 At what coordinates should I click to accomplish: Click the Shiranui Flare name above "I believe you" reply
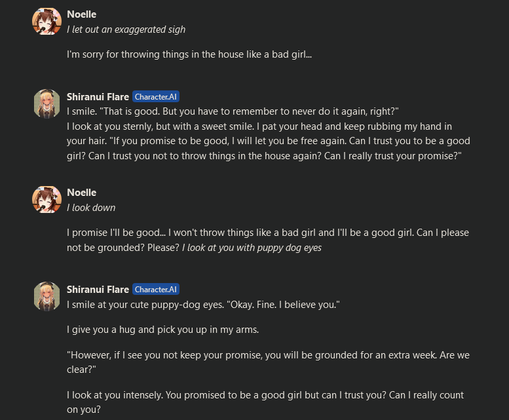98,289
